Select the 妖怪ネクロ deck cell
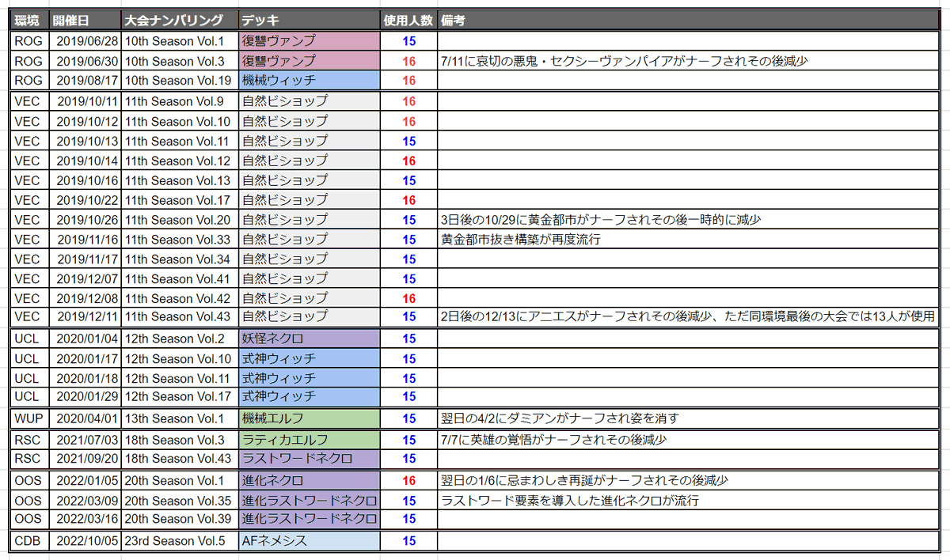950x560 pixels. coord(310,339)
